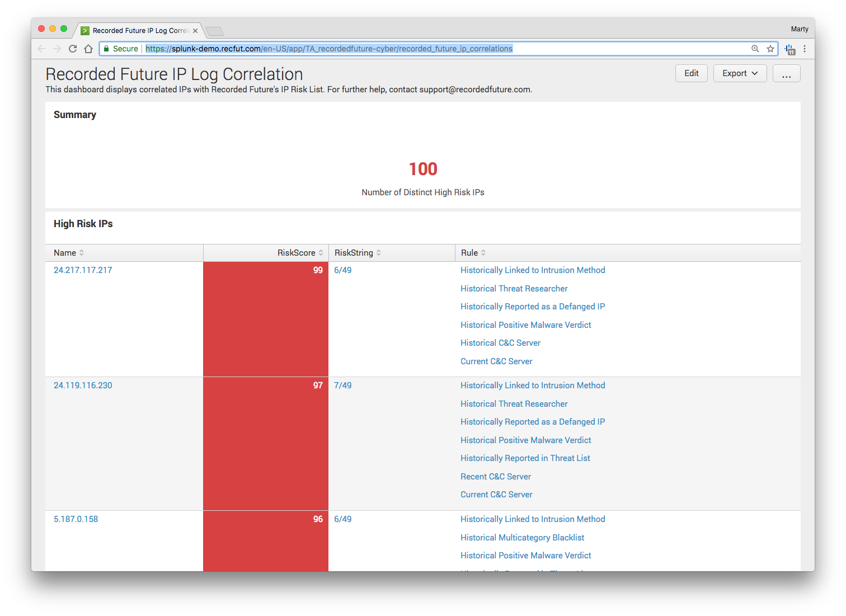Click the browser reload page icon
Screen dimensions: 846x616
click(x=73, y=49)
